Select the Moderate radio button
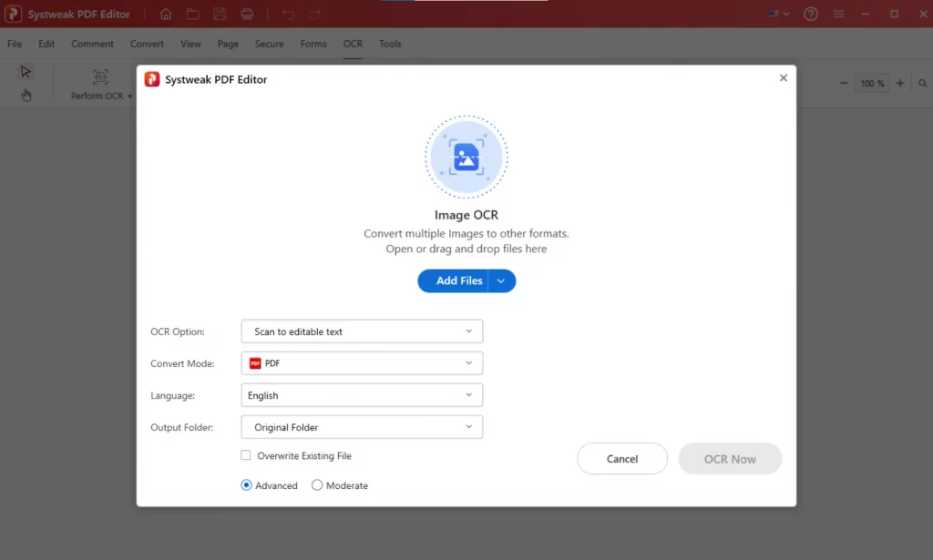 coord(317,485)
